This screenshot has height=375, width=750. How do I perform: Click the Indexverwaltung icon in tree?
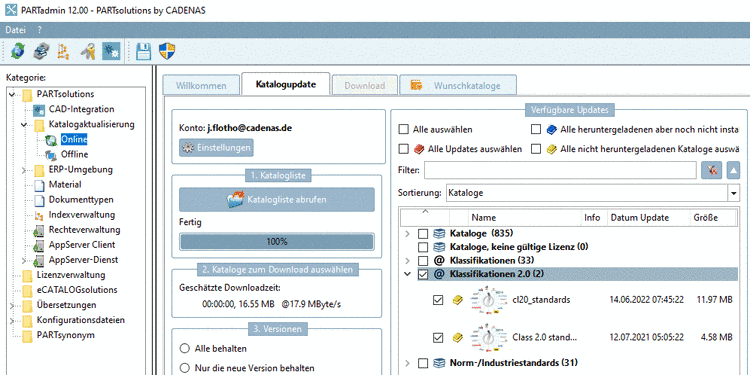click(39, 215)
